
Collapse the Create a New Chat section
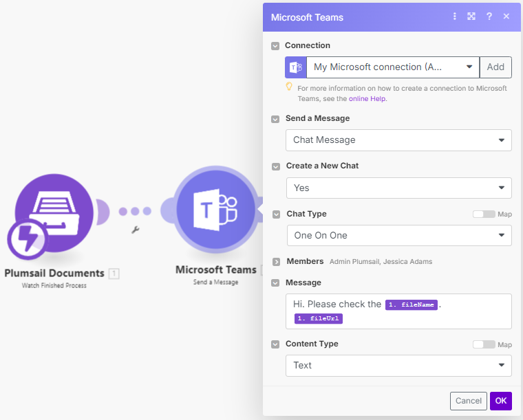click(x=276, y=166)
